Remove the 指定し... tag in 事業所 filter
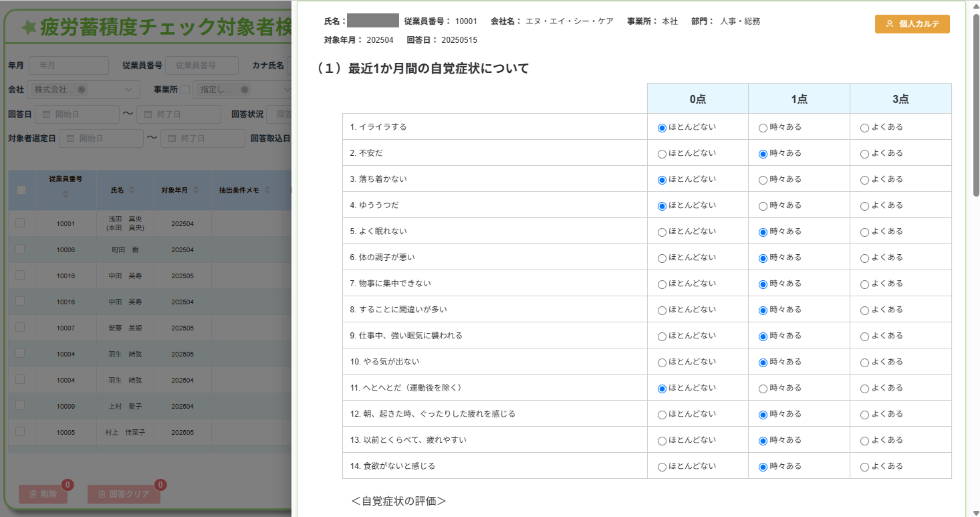The height and width of the screenshot is (517, 980). click(x=245, y=90)
